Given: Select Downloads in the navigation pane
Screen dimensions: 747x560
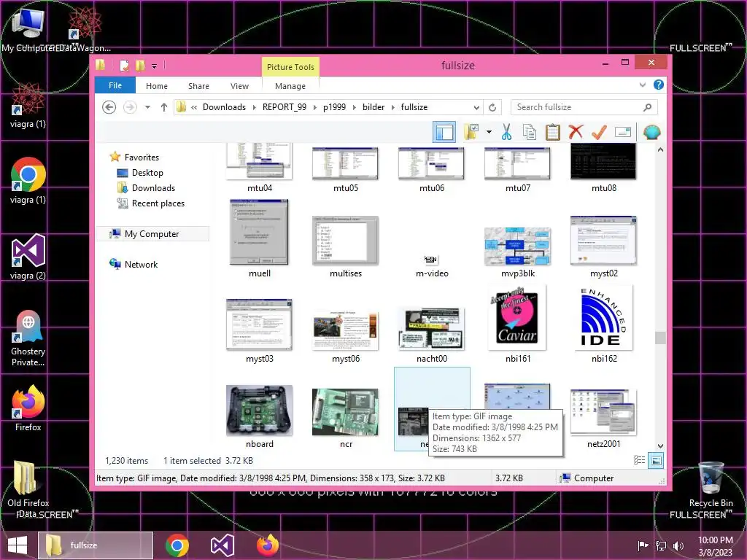Looking at the screenshot, I should 153,188.
